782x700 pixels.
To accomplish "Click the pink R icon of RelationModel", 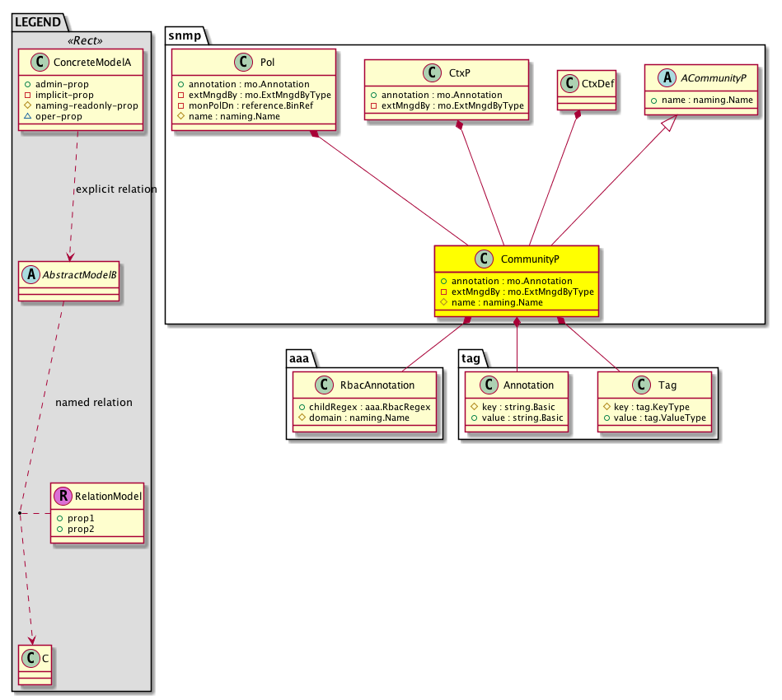I will click(x=63, y=497).
